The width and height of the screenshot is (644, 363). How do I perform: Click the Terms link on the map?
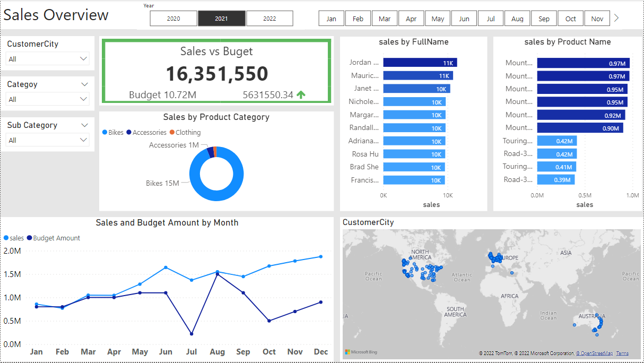coord(622,353)
